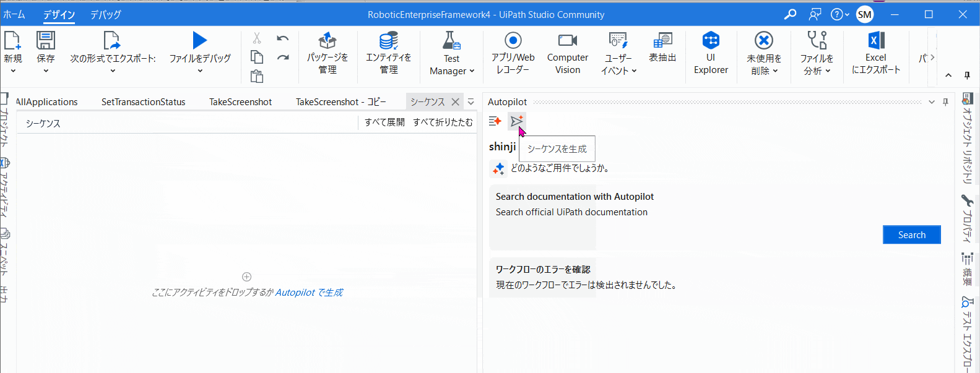Open the TakeScreenshot document tab
The height and width of the screenshot is (373, 980).
(240, 102)
